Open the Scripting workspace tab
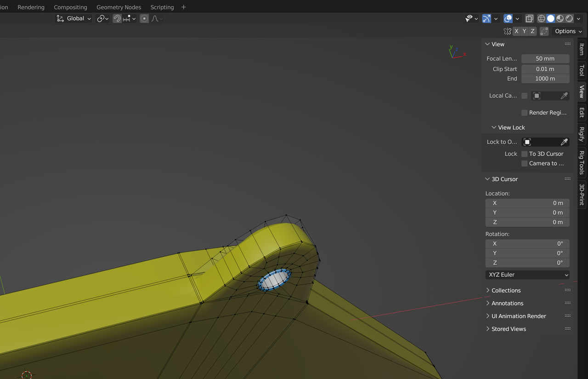This screenshot has height=379, width=588. (x=162, y=7)
